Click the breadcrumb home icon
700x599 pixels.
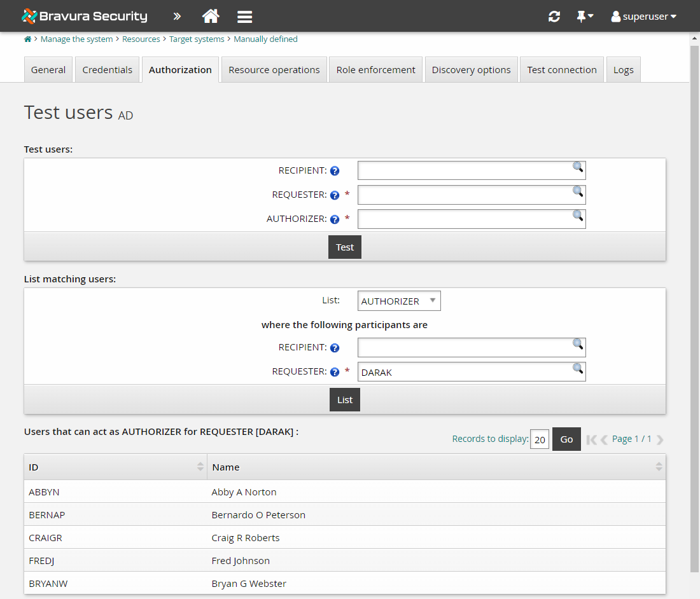27,39
